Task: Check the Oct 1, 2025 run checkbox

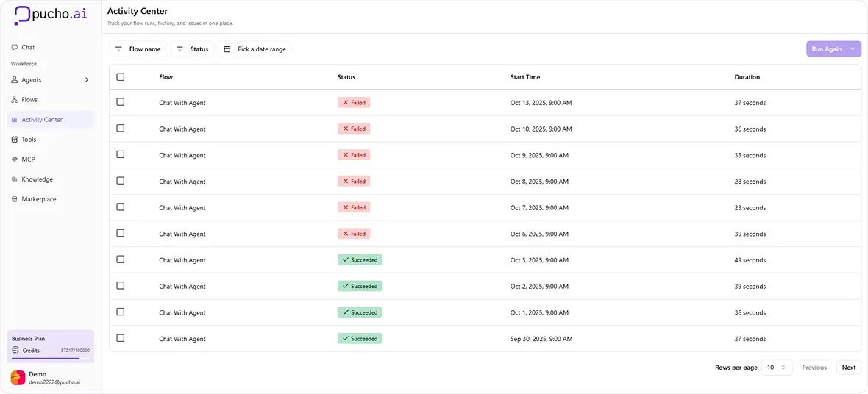Action: (121, 312)
